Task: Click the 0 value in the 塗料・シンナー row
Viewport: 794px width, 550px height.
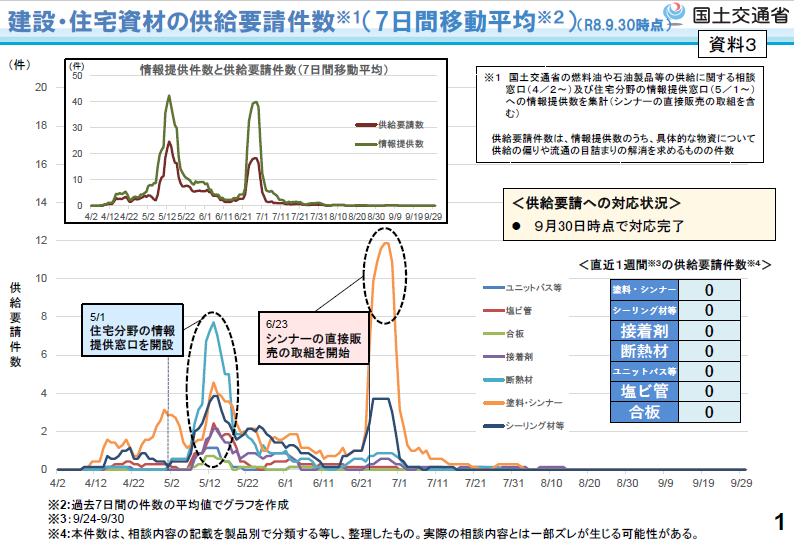Action: click(x=709, y=290)
